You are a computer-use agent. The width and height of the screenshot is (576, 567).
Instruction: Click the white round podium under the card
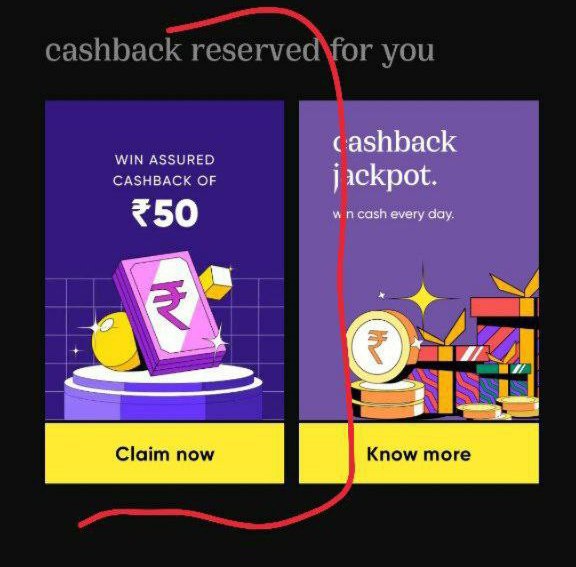click(163, 391)
